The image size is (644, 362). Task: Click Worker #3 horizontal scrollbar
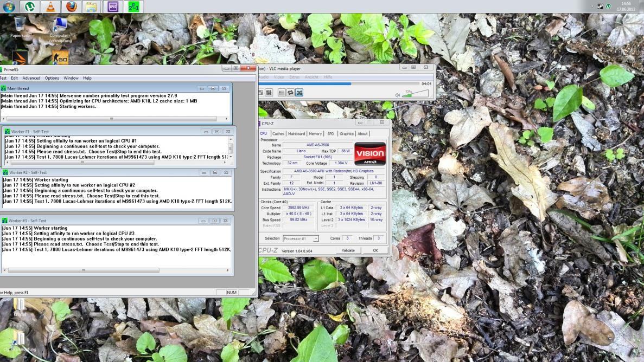tap(116, 270)
